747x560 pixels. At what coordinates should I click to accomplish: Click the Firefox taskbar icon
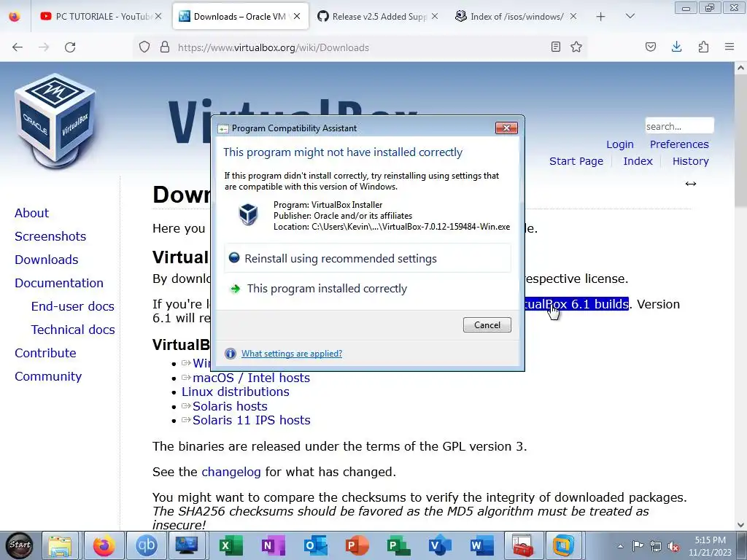[x=104, y=545]
